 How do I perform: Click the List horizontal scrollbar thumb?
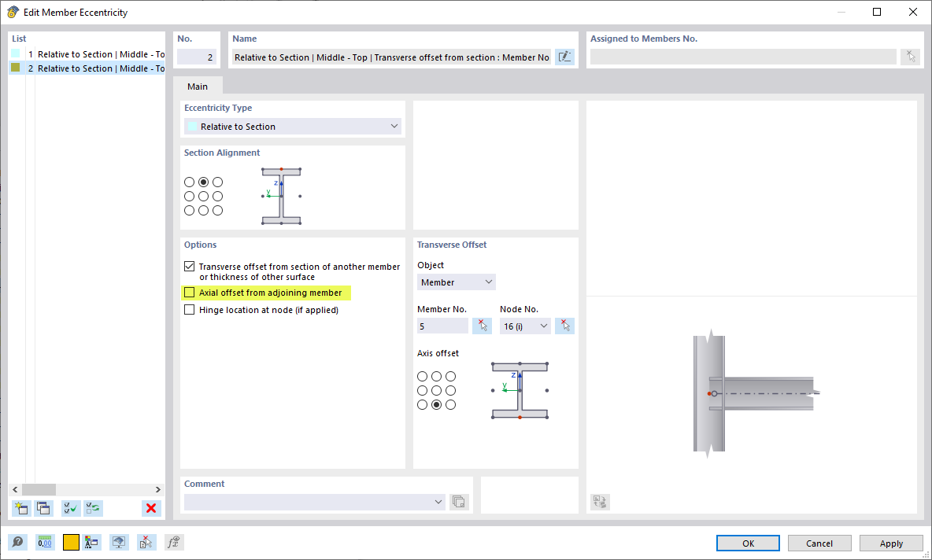coord(39,489)
